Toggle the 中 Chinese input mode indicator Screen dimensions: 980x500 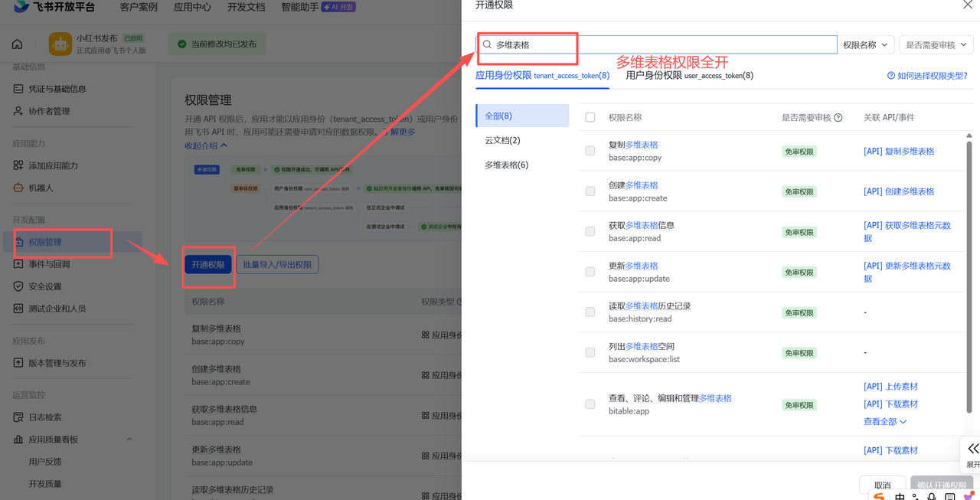click(x=900, y=497)
